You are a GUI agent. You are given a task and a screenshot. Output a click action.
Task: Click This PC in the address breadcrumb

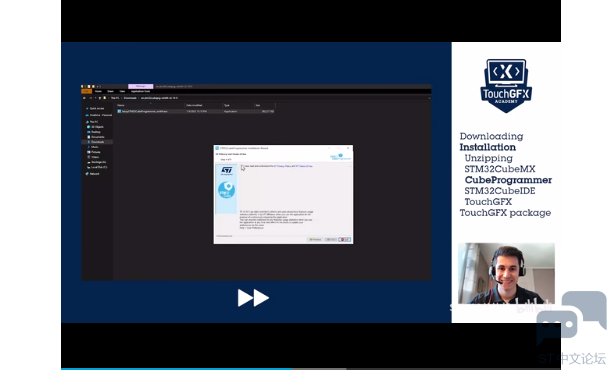(x=115, y=98)
